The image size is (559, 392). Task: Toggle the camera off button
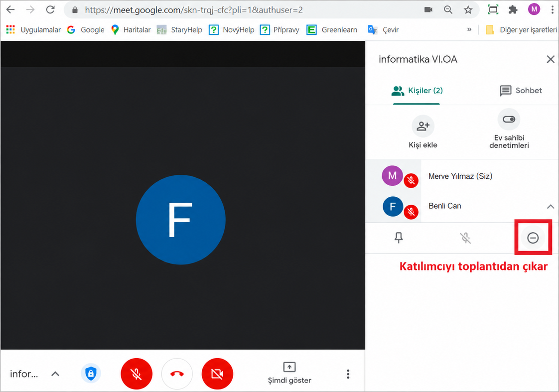pyautogui.click(x=217, y=374)
